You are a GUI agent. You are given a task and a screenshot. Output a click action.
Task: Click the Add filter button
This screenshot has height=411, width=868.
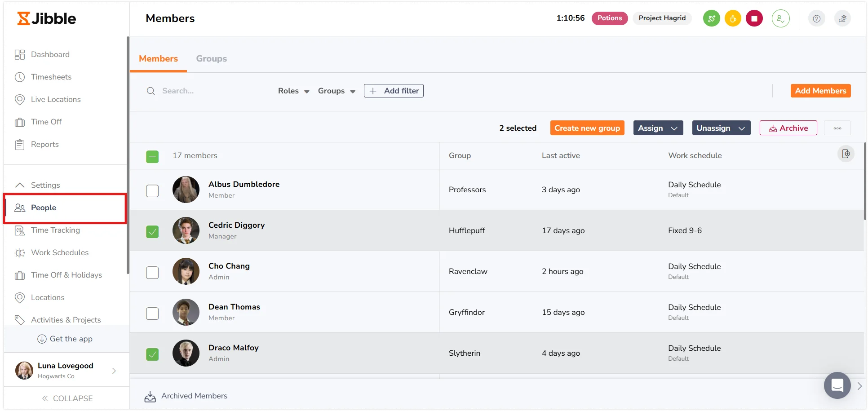(x=394, y=91)
